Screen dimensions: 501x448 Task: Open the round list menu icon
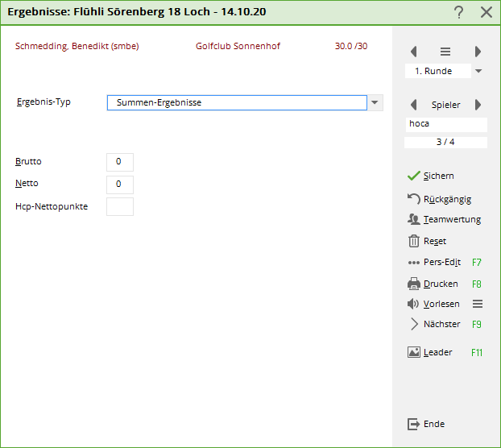[445, 52]
